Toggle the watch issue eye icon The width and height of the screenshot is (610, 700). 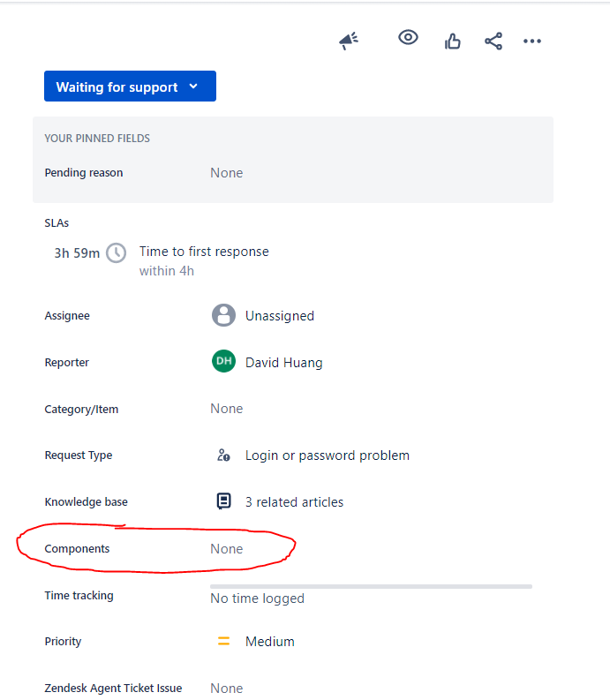pos(408,37)
